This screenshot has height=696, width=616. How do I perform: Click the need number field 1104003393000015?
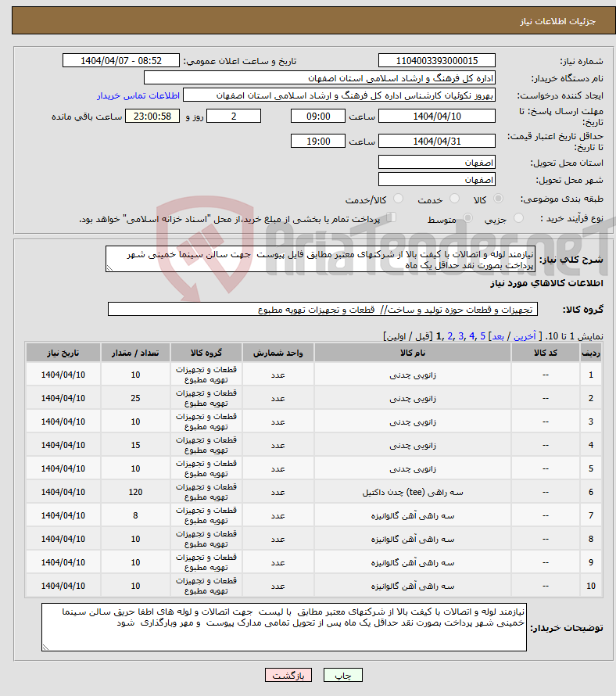(437, 60)
